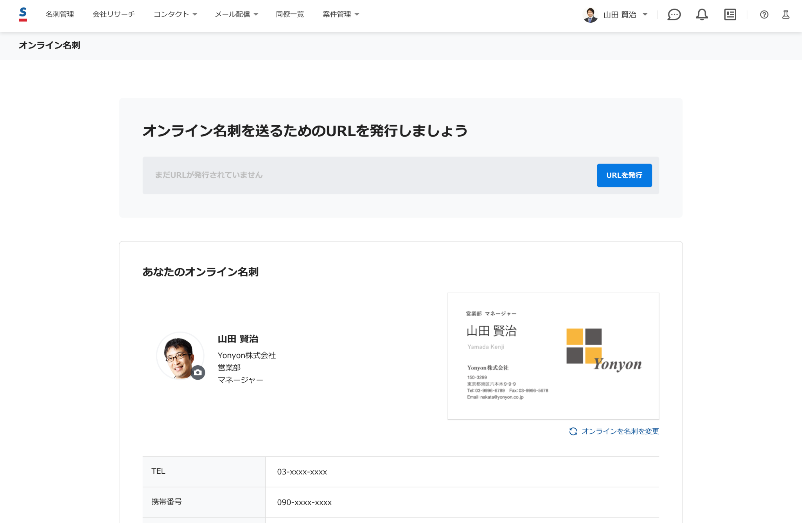Click 営業部 department text in profile
This screenshot has height=523, width=812.
229,368
